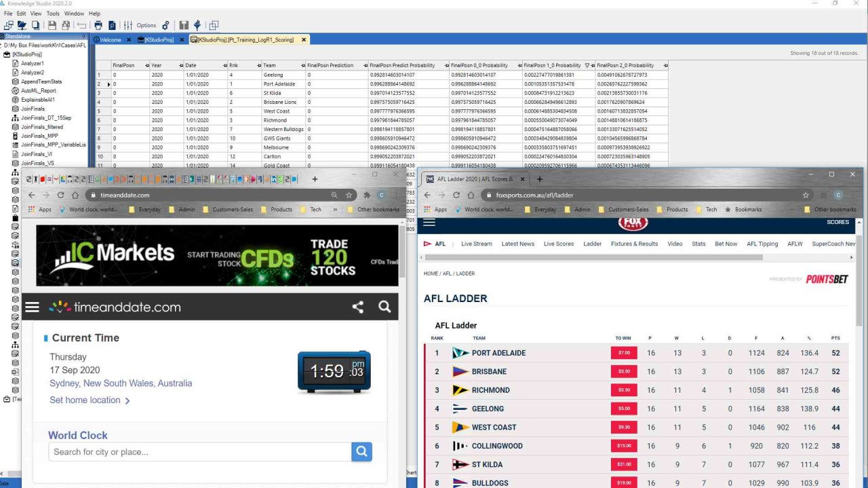This screenshot has height=488, width=868.
Task: Open the Tools menu
Action: [x=53, y=14]
